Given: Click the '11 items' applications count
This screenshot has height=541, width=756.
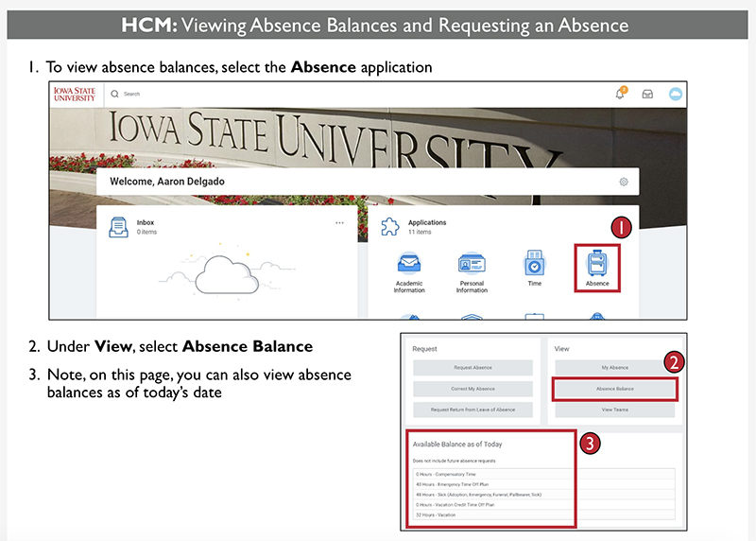Looking at the screenshot, I should click(420, 232).
